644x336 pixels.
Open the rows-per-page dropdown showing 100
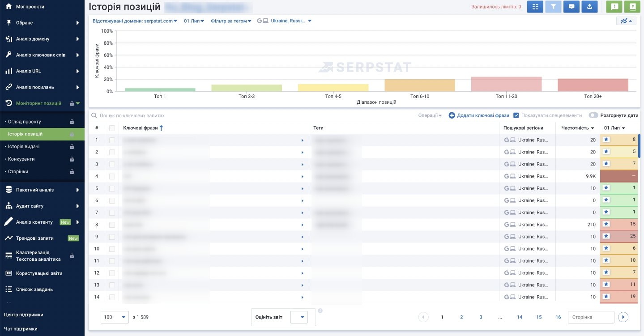(x=115, y=317)
